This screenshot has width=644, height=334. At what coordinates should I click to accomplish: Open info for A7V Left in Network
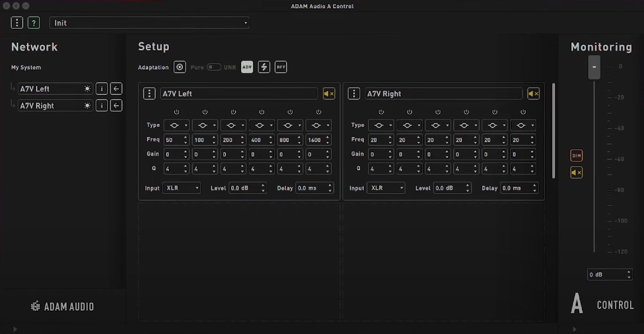102,89
